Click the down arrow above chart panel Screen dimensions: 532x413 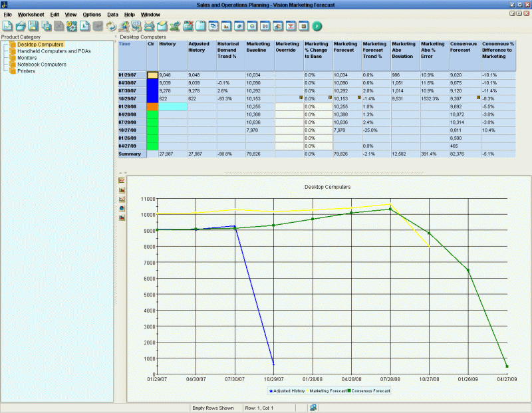tap(125, 173)
